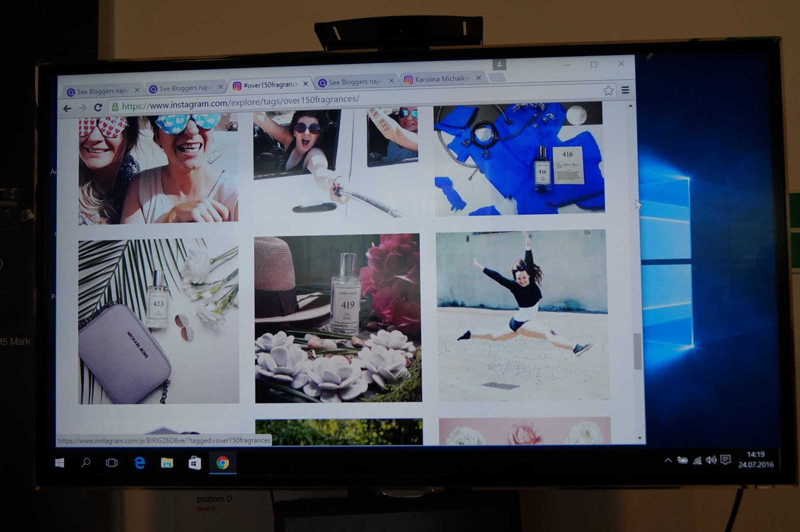Viewport: 800px width, 532px height.
Task: Close the #over150fragrances tab
Action: click(305, 83)
